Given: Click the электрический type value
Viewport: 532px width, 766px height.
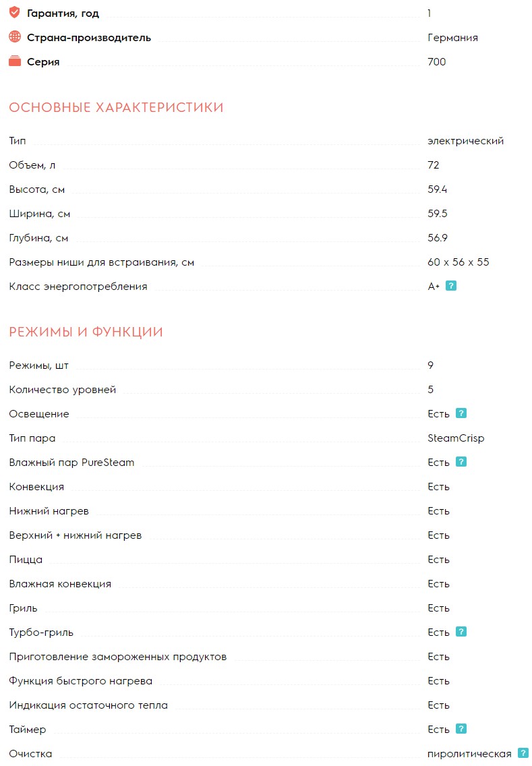Looking at the screenshot, I should pyautogui.click(x=465, y=141).
